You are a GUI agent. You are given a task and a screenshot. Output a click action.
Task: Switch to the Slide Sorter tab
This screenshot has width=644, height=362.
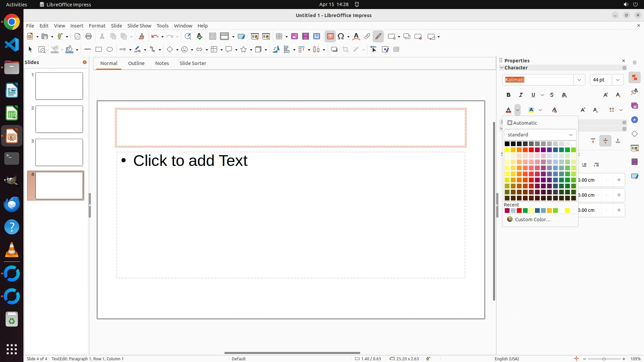[193, 63]
